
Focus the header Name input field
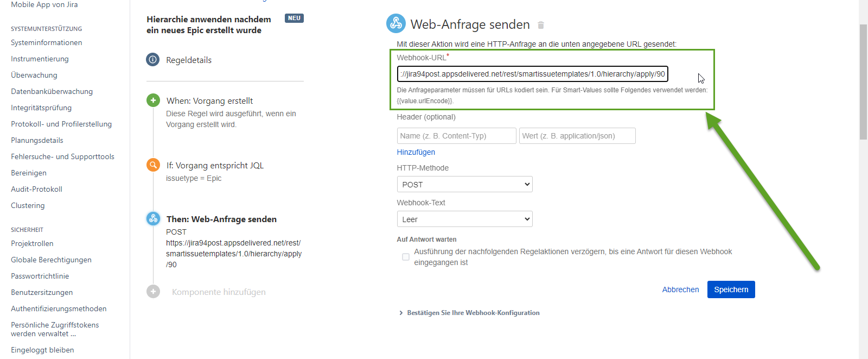point(456,136)
